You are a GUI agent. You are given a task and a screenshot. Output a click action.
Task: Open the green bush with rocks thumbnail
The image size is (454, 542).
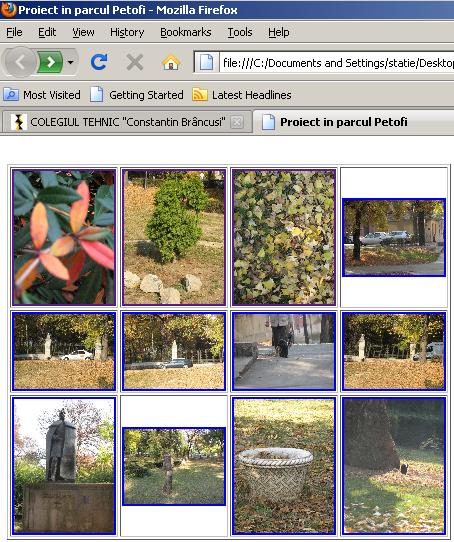pyautogui.click(x=174, y=237)
